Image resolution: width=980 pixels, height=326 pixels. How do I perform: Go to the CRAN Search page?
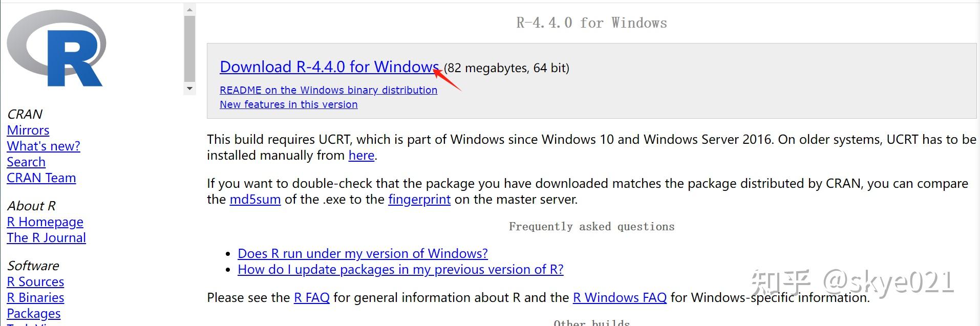pyautogui.click(x=26, y=162)
